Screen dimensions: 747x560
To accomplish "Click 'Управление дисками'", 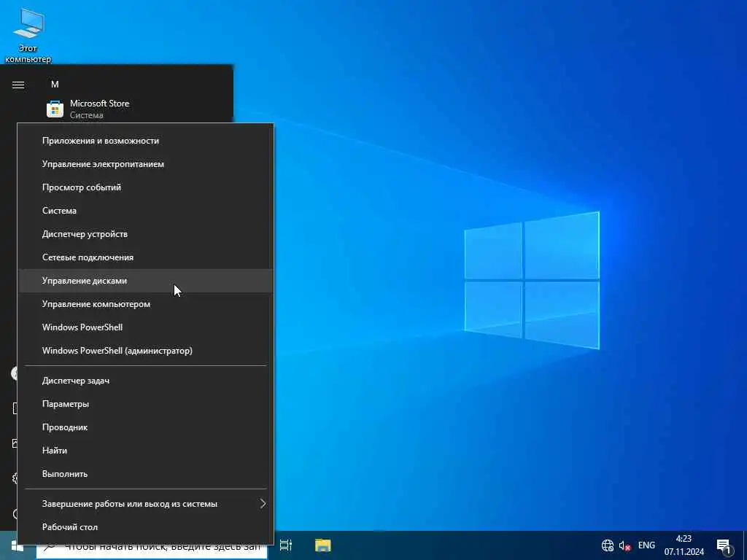I will (x=145, y=281).
